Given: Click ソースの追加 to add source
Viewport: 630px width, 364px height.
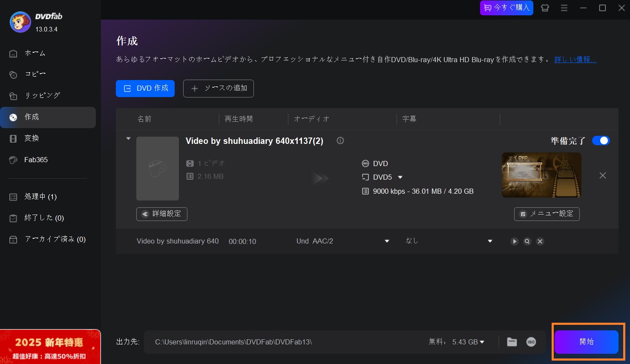Looking at the screenshot, I should pyautogui.click(x=219, y=89).
